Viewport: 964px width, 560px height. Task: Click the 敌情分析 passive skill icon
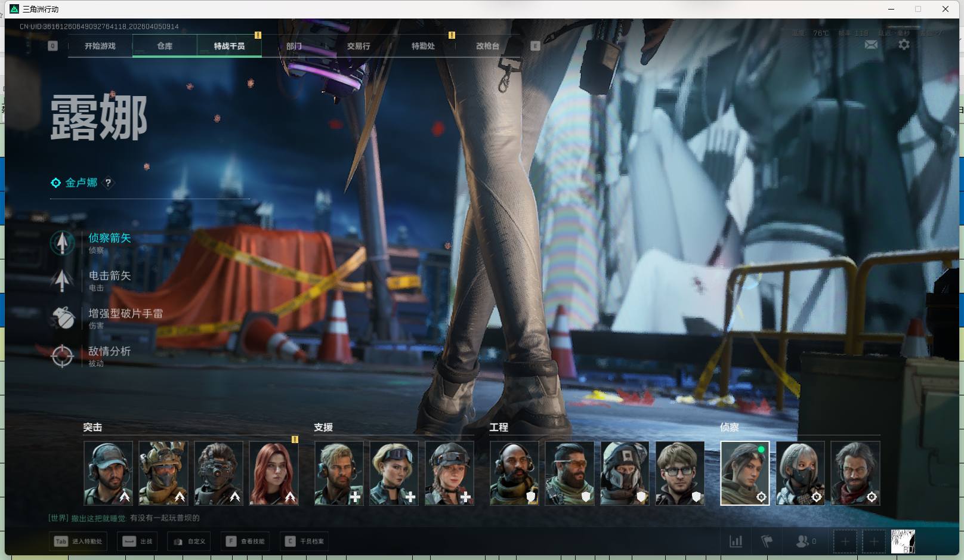click(62, 356)
